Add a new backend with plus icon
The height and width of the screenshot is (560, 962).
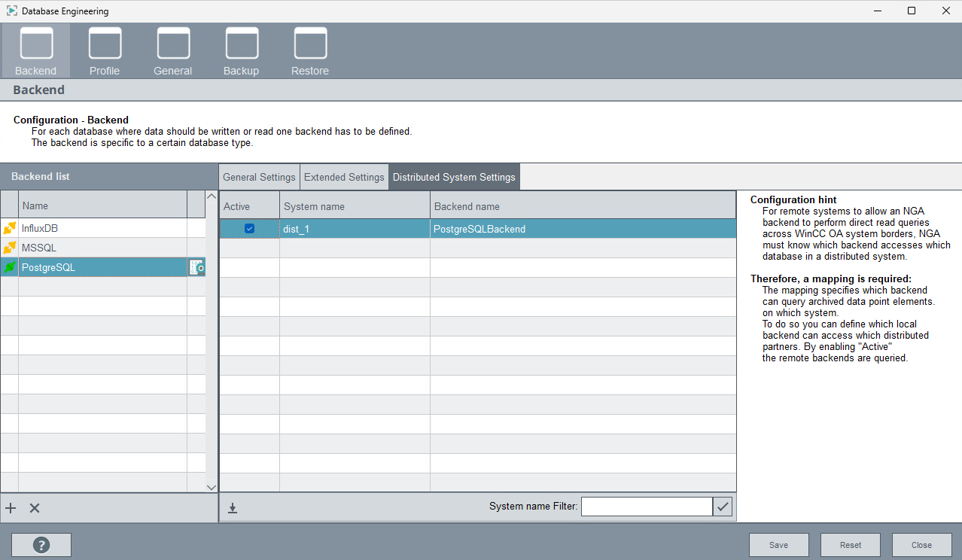click(x=11, y=508)
